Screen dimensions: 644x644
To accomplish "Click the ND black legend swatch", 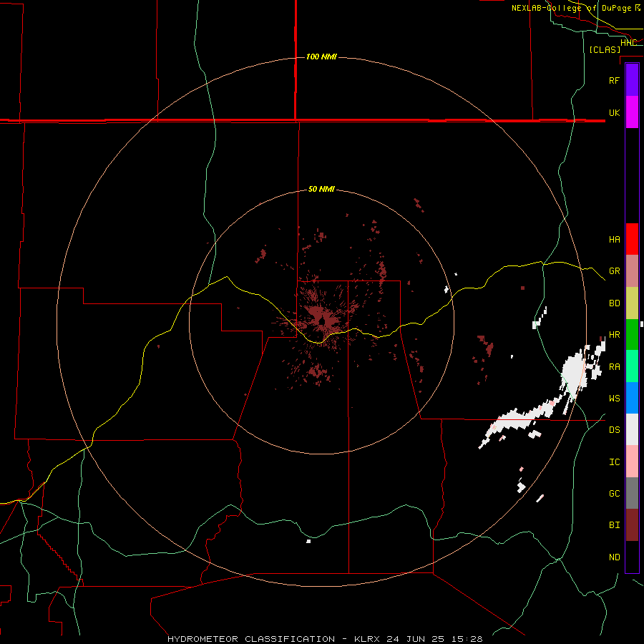I will (632, 557).
